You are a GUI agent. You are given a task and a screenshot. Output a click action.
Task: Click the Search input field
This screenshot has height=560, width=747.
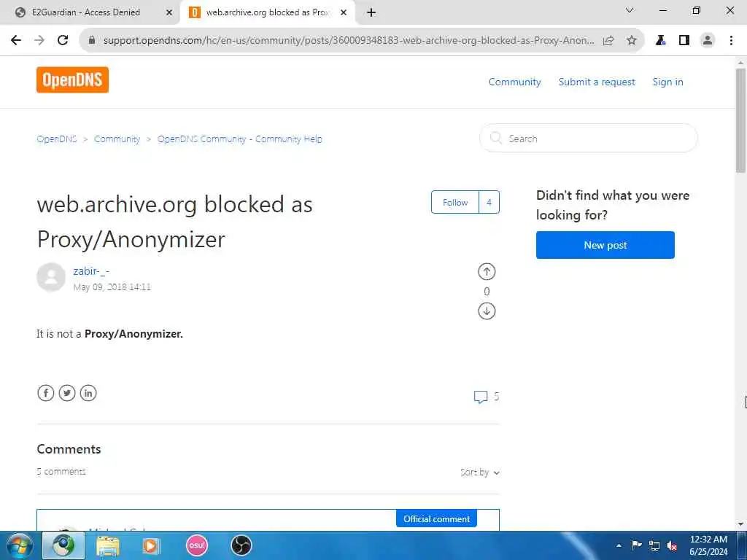click(589, 138)
